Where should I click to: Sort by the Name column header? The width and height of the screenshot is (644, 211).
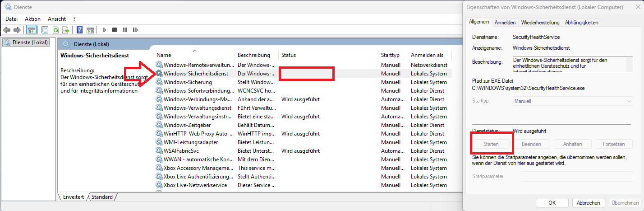point(194,55)
